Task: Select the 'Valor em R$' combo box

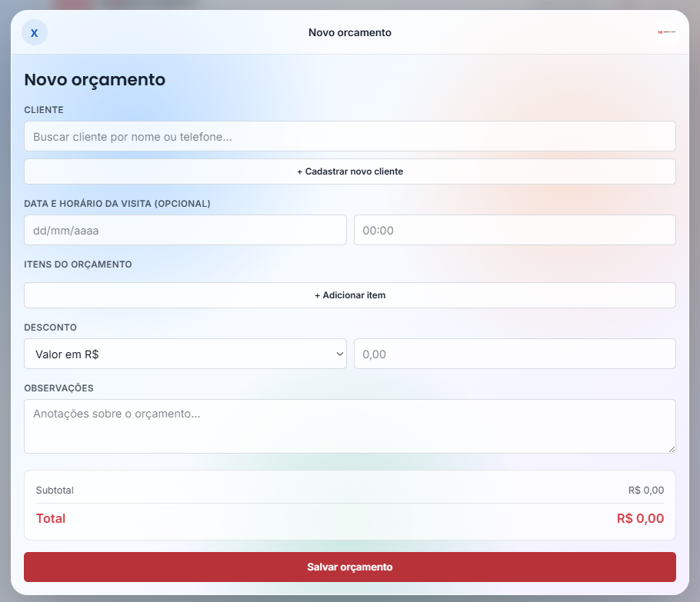Action: [x=185, y=354]
